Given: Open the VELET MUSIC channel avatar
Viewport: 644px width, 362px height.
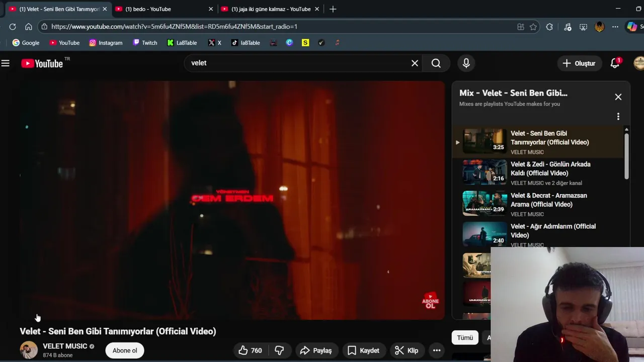Looking at the screenshot, I should point(29,350).
